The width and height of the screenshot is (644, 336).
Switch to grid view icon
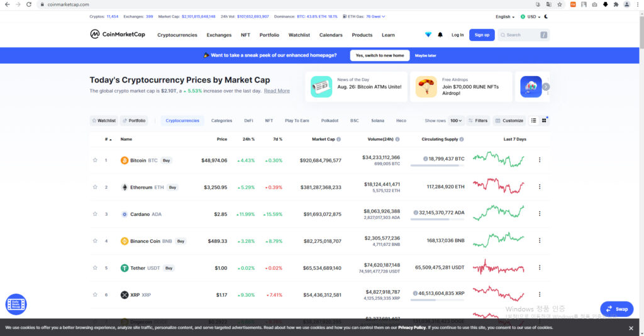tap(544, 120)
